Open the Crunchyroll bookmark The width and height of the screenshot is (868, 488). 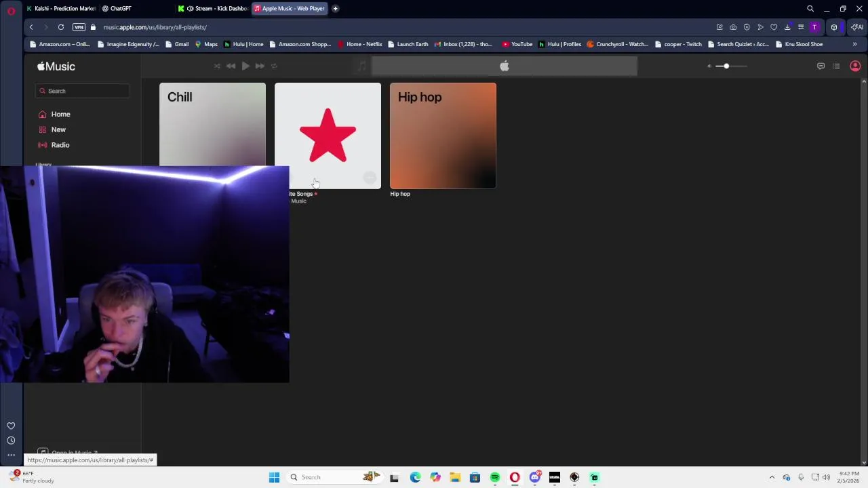coord(618,44)
